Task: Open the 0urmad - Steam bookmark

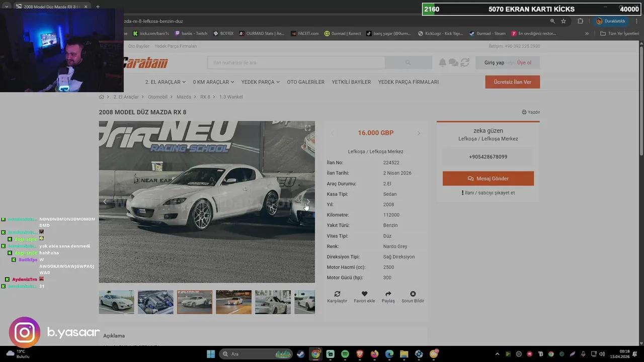Action: (x=487, y=34)
